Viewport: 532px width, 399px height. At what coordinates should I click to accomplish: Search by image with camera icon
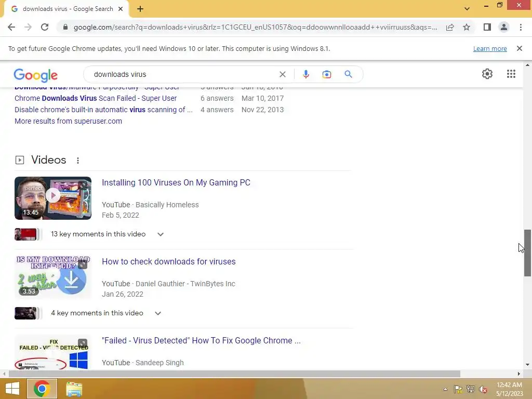327,74
